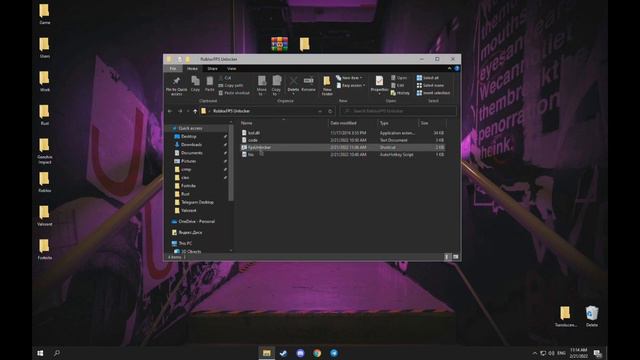Collapse the ribbon with the chevron

[x=449, y=69]
